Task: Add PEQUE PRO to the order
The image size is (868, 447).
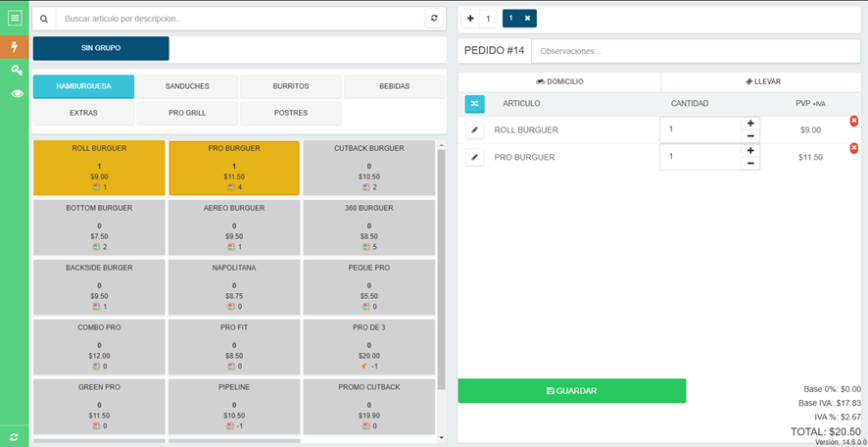Action: click(x=369, y=287)
